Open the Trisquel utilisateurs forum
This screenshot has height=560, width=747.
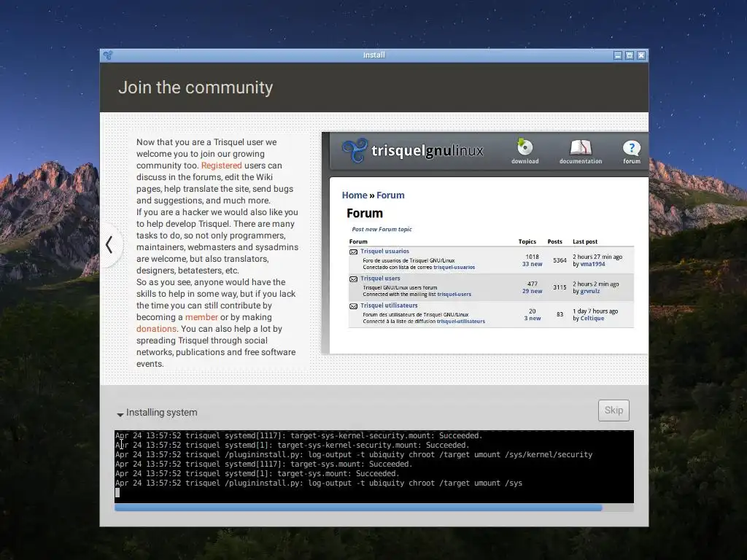389,306
